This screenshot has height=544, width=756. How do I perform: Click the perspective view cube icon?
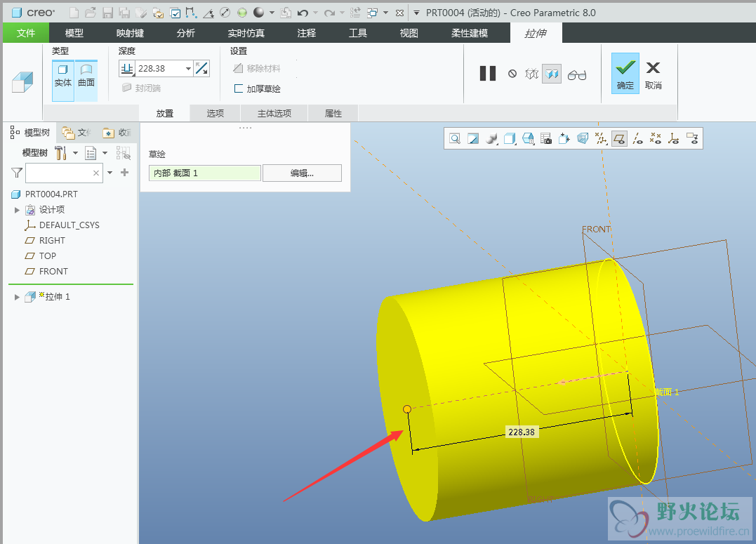coord(583,139)
